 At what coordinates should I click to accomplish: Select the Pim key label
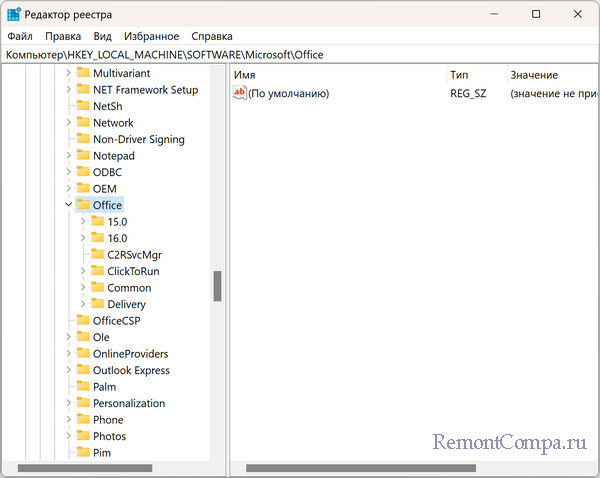(102, 453)
